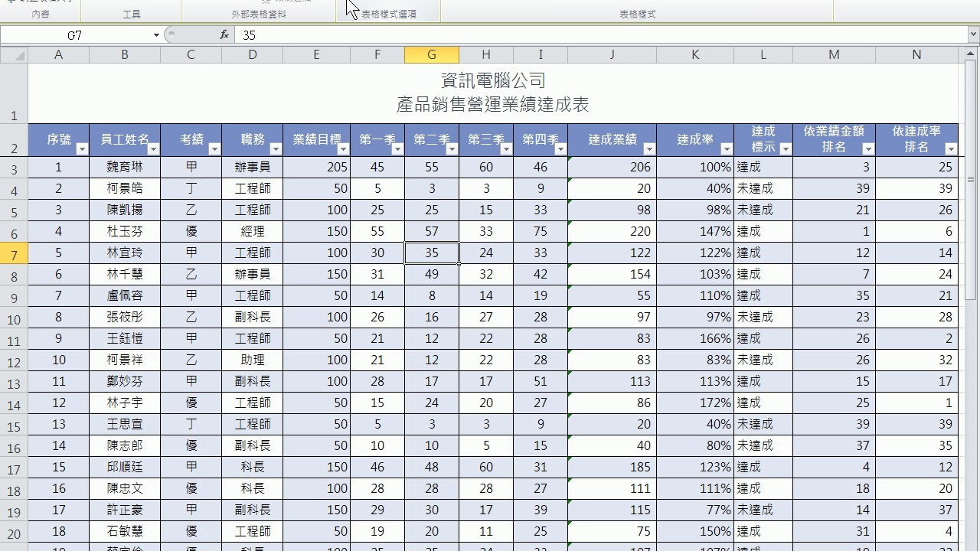980x551 pixels.
Task: Open the 第三季 filter dropdown
Action: 505,148
